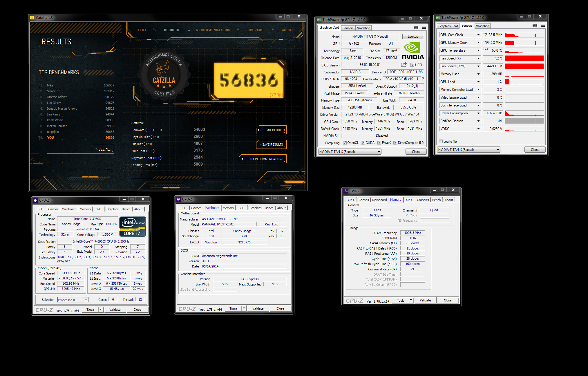Toggle the OpenCL checkbox
588x376 pixels.
345,143
